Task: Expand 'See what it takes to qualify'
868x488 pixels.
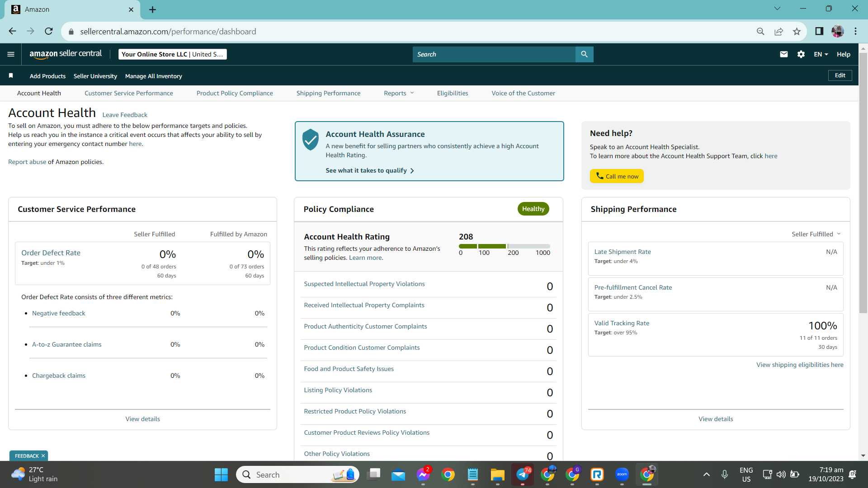Action: pos(370,170)
